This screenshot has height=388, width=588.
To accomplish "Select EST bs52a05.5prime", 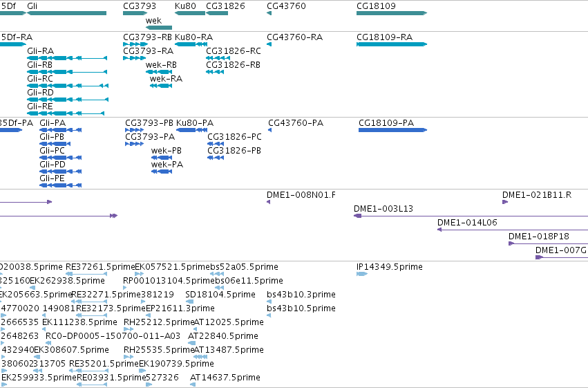I will pos(217,274).
